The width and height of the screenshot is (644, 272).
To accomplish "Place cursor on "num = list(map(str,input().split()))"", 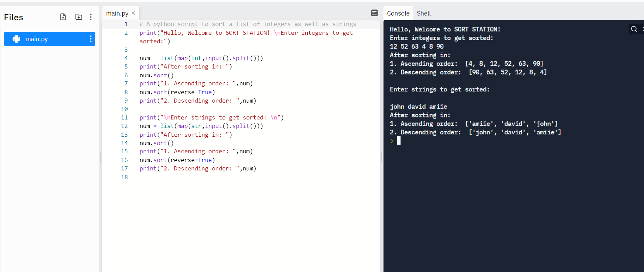I will pos(201,126).
